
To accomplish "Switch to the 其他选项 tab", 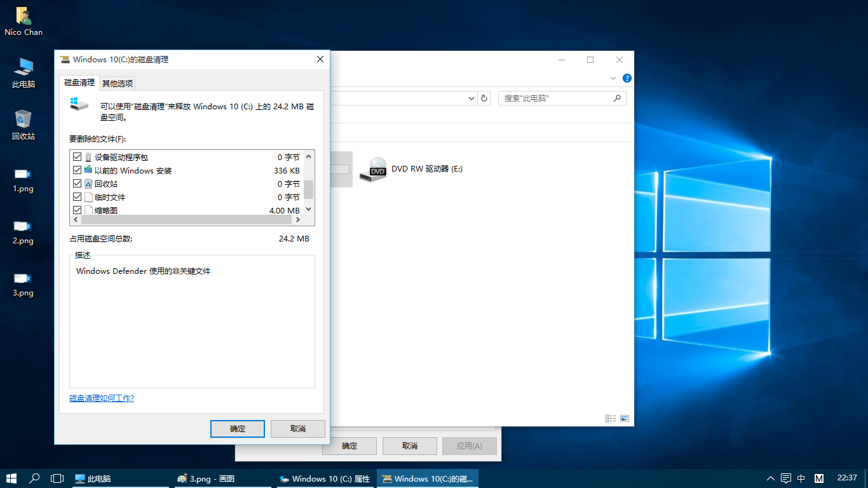I will [x=118, y=83].
